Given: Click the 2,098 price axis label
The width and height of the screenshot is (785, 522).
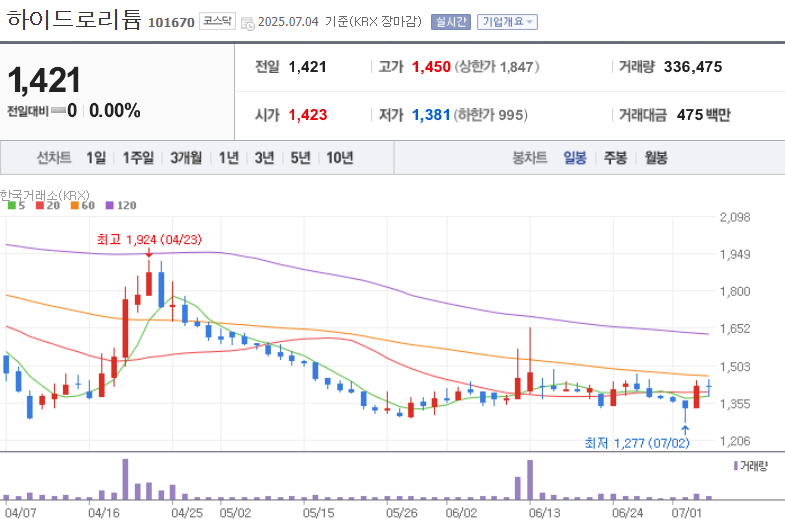Looking at the screenshot, I should (x=735, y=217).
